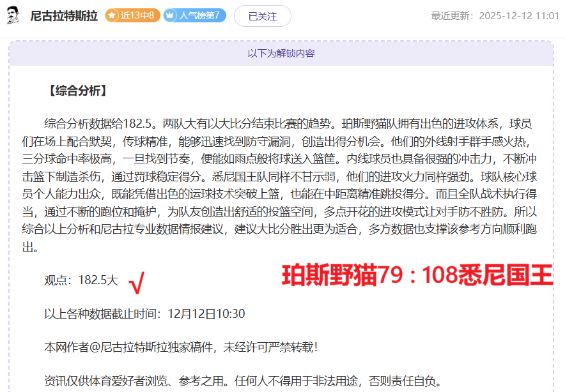Viewport: 565px width, 392px height.
Task: Click the data deadline line 12月12日10:30
Action: (144, 313)
